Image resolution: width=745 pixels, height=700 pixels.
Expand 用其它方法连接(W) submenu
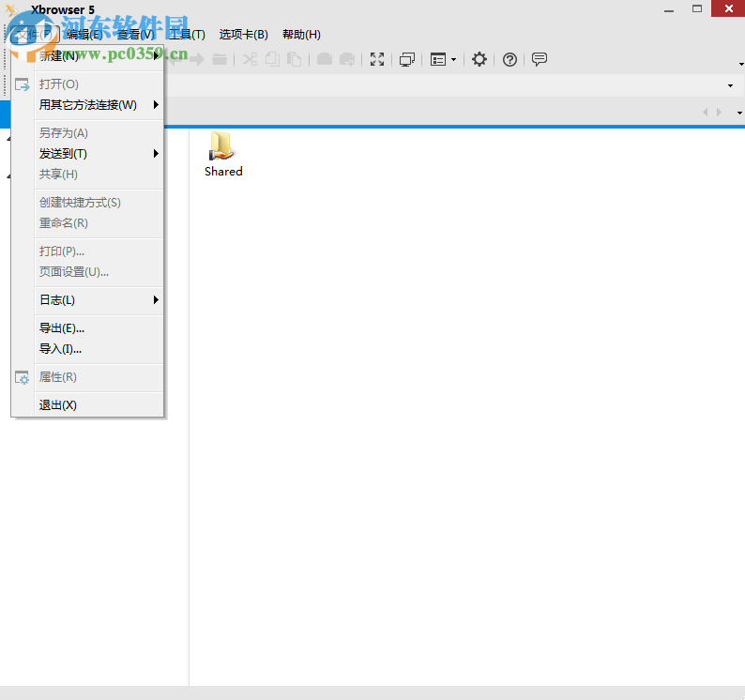point(99,104)
